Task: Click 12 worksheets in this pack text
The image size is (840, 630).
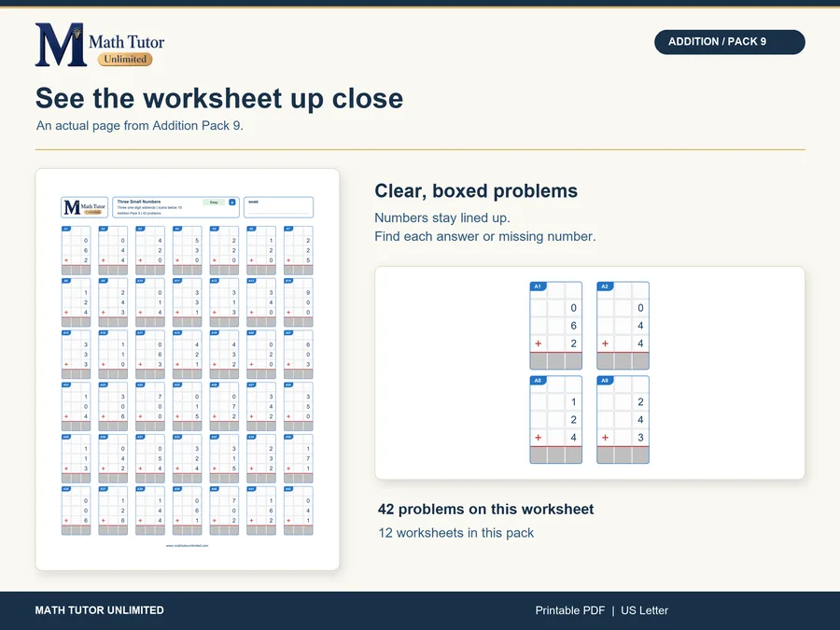Action: coord(455,533)
